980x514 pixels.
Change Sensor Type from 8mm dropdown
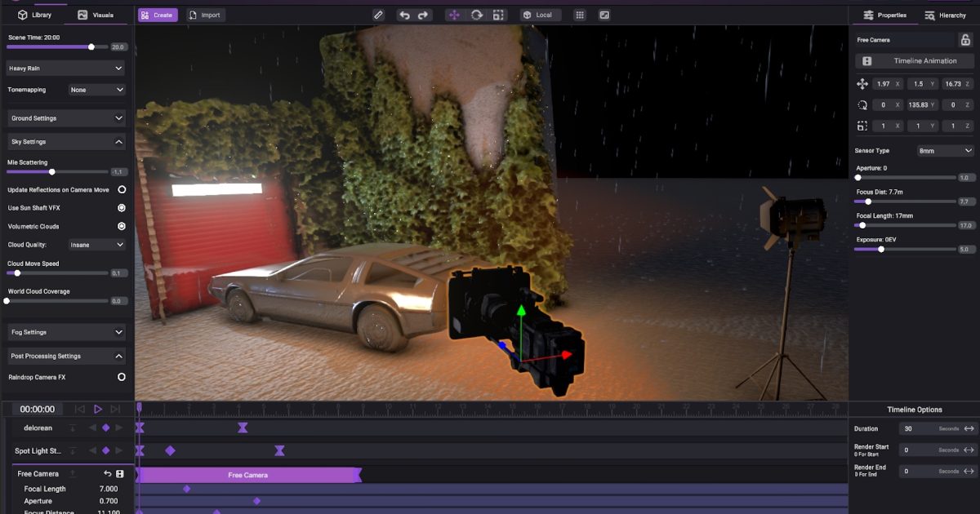945,150
